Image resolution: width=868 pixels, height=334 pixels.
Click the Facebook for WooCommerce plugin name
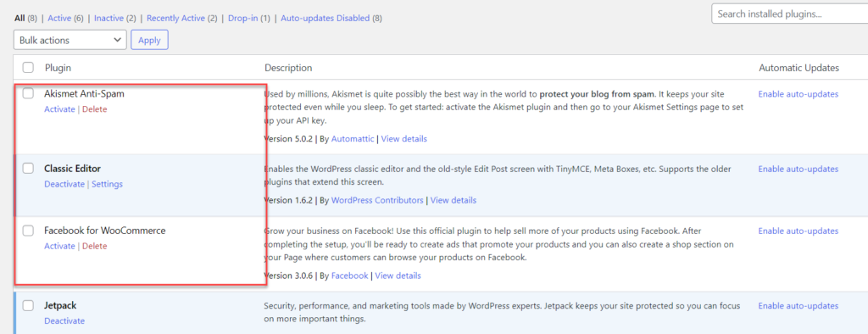pyautogui.click(x=104, y=231)
